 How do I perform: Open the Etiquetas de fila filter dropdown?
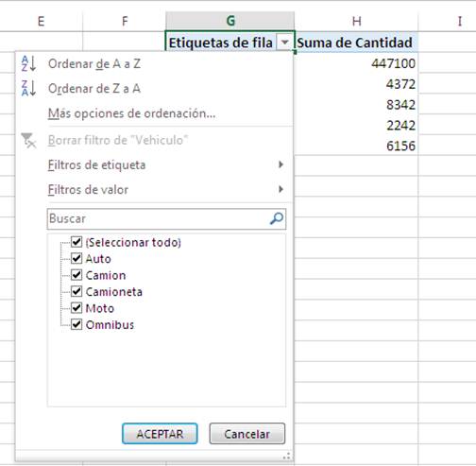point(284,43)
